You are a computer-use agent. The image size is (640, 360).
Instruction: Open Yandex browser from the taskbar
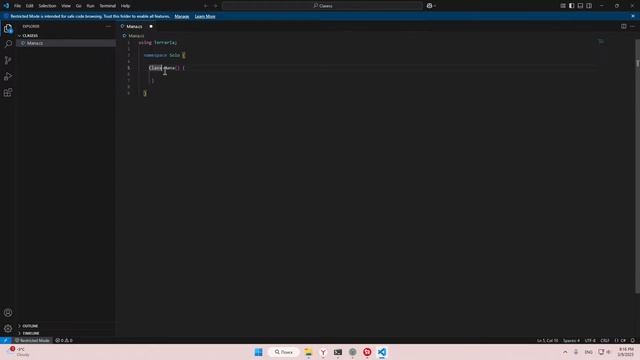(323, 352)
